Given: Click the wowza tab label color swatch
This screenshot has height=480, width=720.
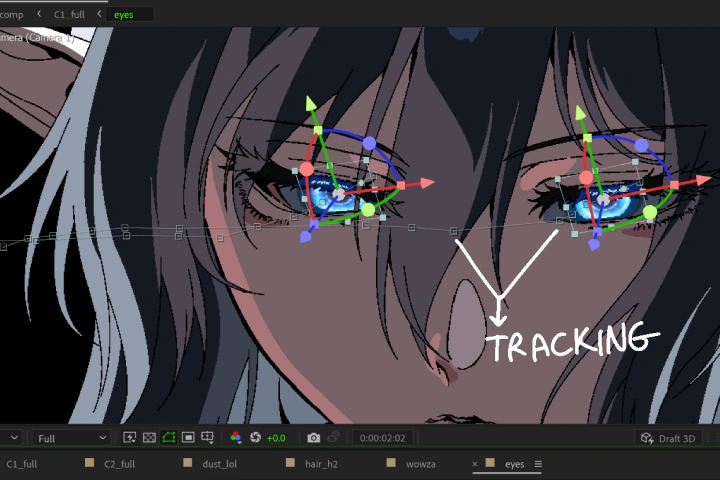Looking at the screenshot, I should click(391, 463).
